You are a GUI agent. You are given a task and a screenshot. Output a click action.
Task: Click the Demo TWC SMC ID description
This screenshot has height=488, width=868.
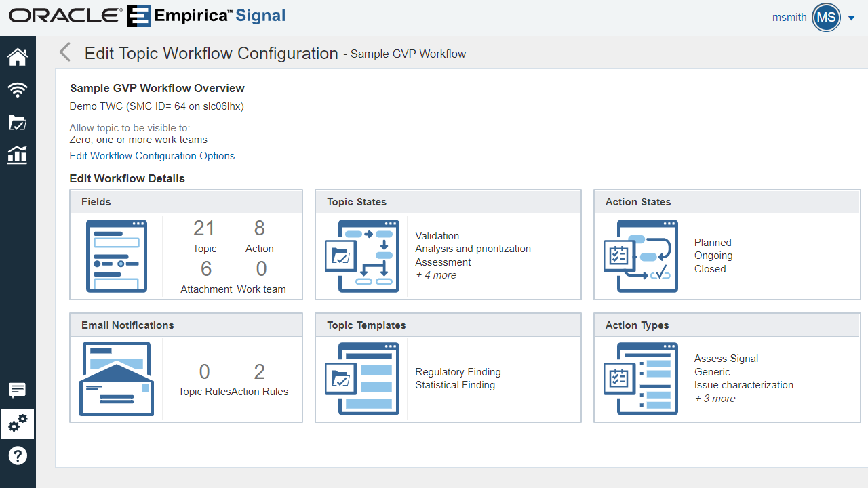[x=157, y=106]
